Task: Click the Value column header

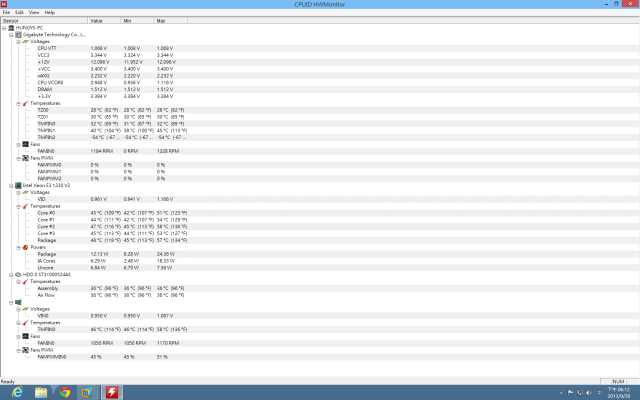Action: (104, 20)
